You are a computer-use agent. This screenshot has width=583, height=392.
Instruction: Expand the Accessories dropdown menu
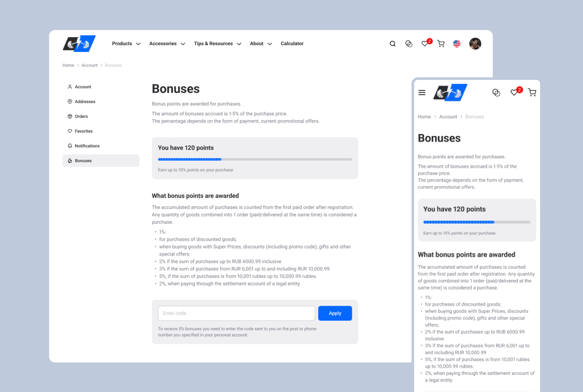click(166, 43)
